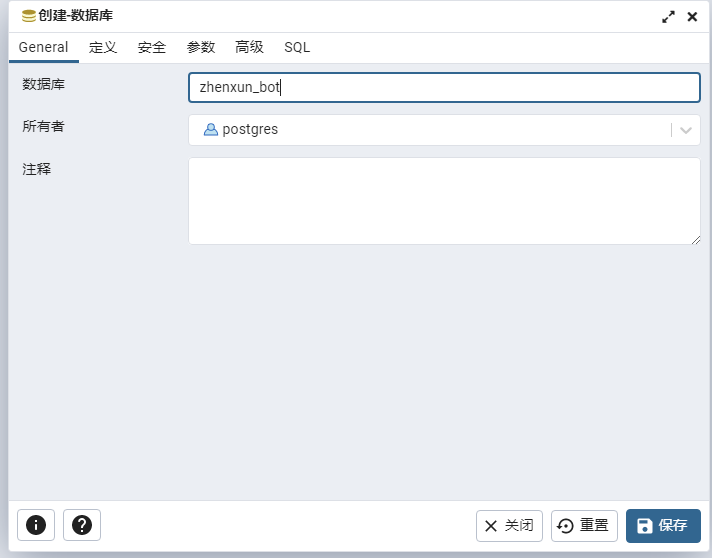Image resolution: width=712 pixels, height=558 pixels.
Task: Focus the 数据库 name input field
Action: pyautogui.click(x=444, y=87)
